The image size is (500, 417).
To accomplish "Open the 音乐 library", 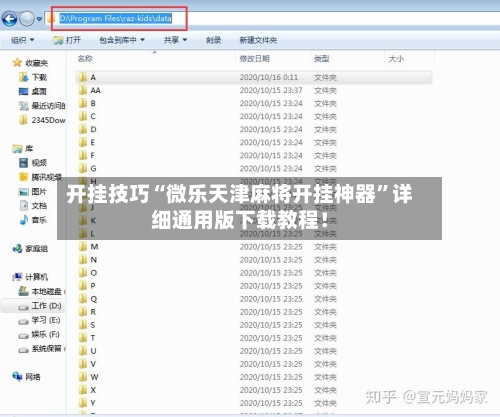I will coord(33,220).
